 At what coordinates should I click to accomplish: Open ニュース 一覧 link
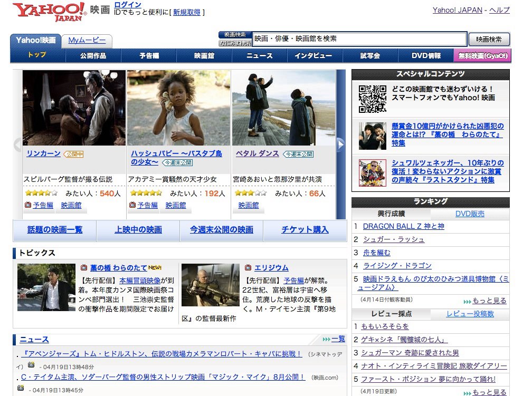point(338,339)
